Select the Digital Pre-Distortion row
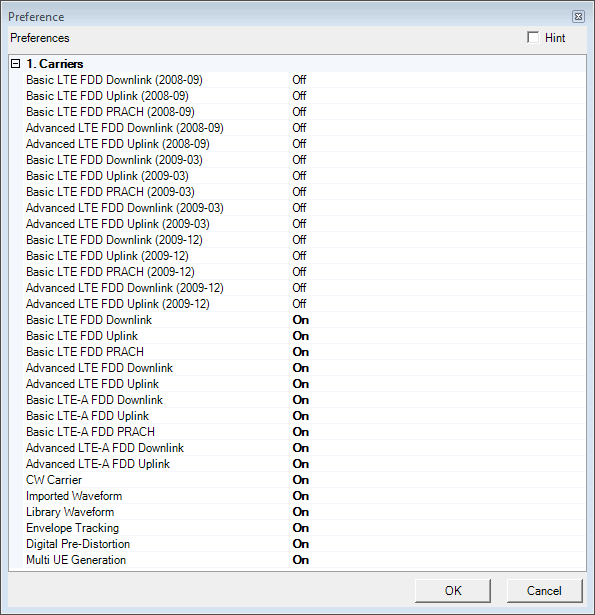Image resolution: width=595 pixels, height=615 pixels. coord(304,544)
